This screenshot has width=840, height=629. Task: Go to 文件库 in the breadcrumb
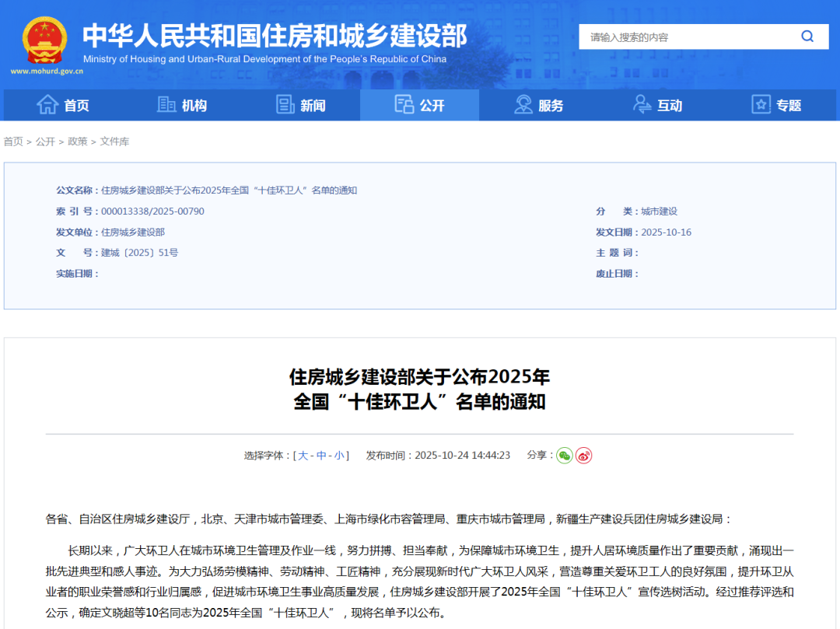click(114, 142)
